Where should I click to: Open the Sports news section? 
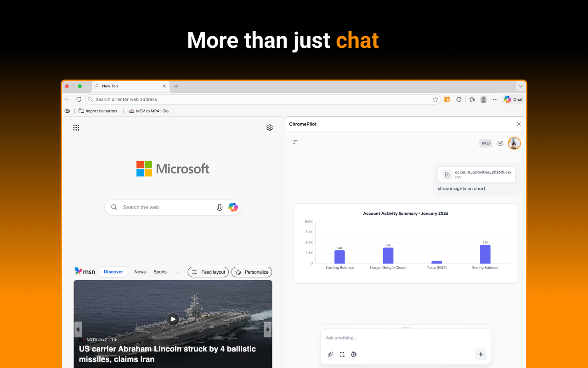coord(160,271)
